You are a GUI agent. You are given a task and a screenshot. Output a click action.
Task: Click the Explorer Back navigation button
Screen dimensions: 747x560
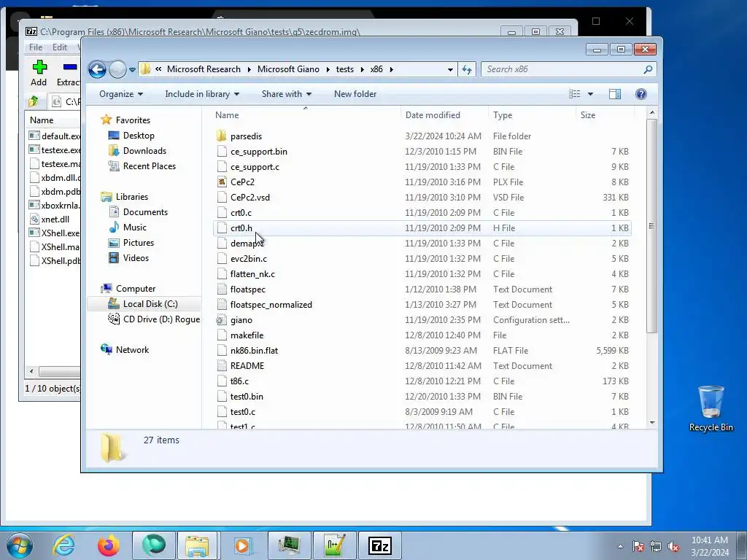click(97, 69)
